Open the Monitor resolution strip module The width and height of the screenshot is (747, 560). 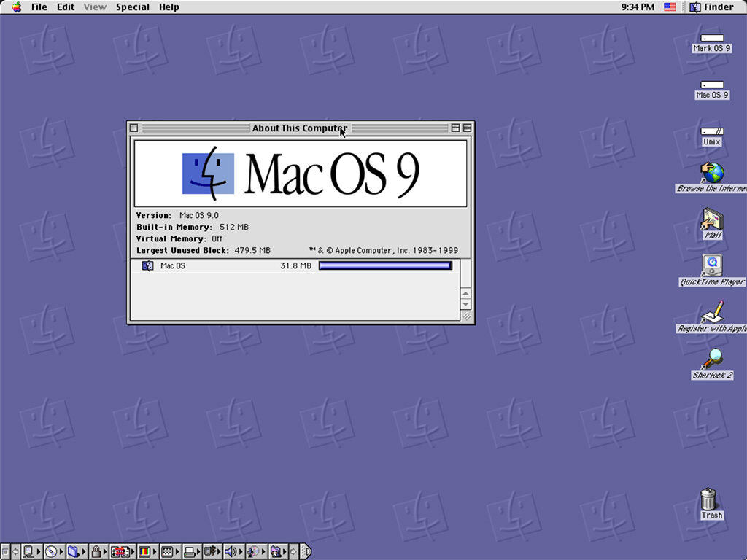click(170, 552)
